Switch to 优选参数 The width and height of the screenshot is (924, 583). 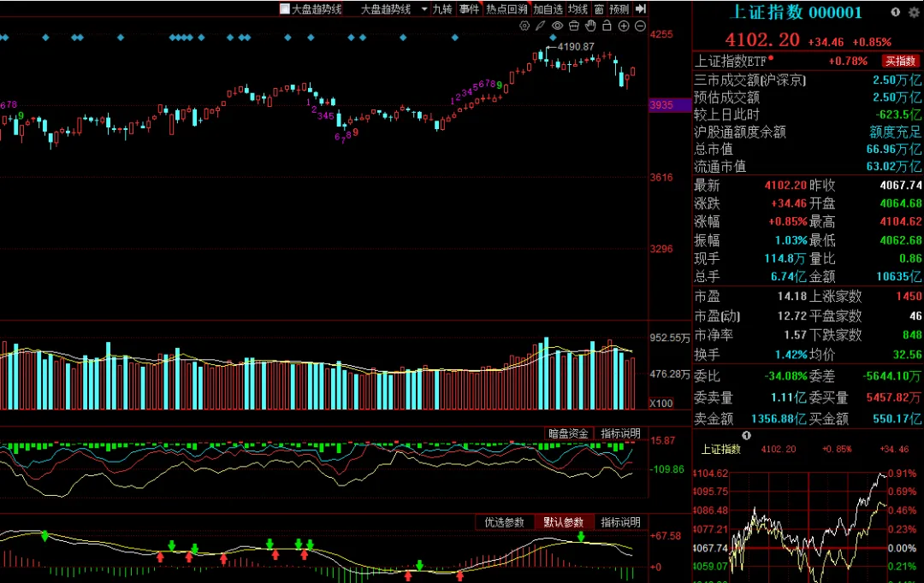click(505, 522)
